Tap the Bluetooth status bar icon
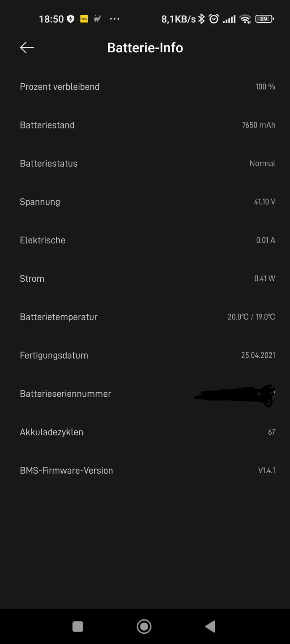The height and width of the screenshot is (644, 290). click(202, 19)
